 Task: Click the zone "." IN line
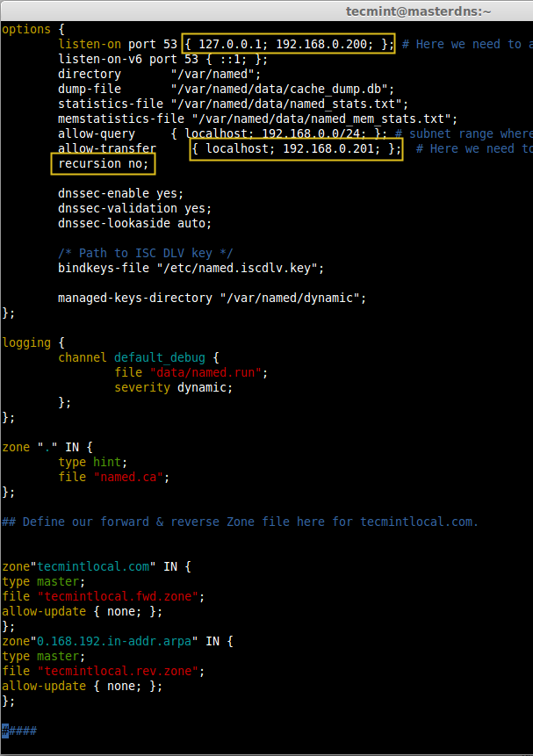(x=47, y=448)
